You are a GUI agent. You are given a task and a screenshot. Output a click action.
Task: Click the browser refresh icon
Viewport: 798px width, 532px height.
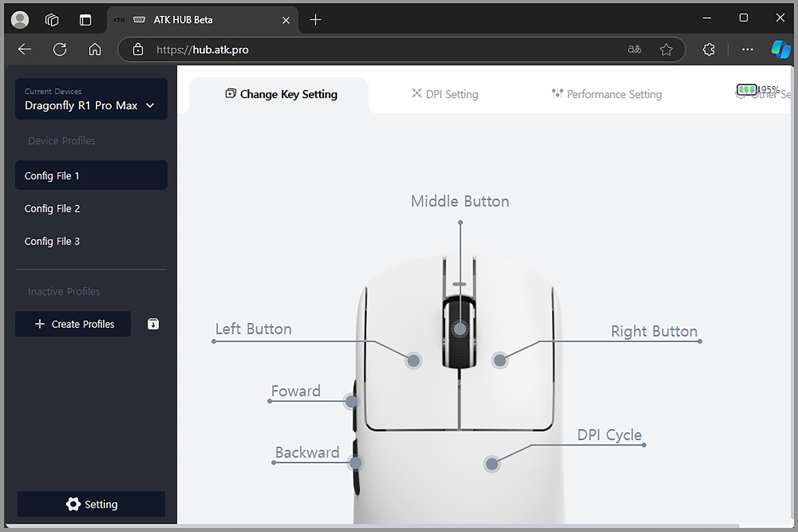(60, 49)
